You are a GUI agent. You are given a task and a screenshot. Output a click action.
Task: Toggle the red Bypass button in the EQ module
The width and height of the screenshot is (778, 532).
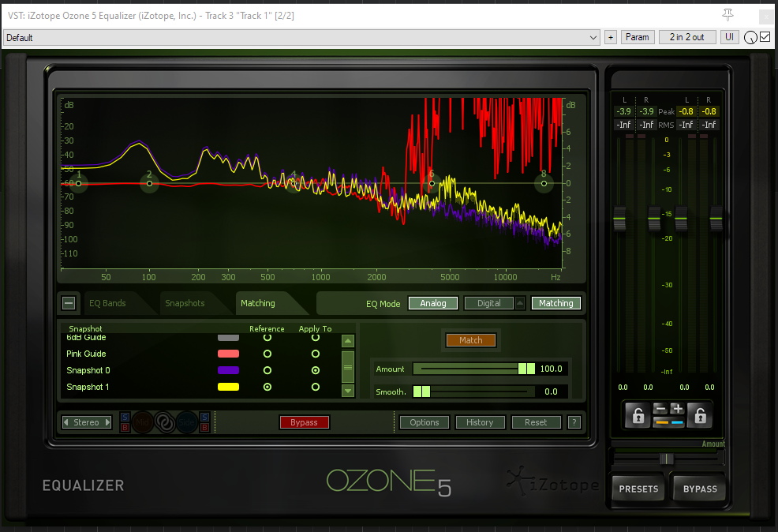pyautogui.click(x=304, y=422)
